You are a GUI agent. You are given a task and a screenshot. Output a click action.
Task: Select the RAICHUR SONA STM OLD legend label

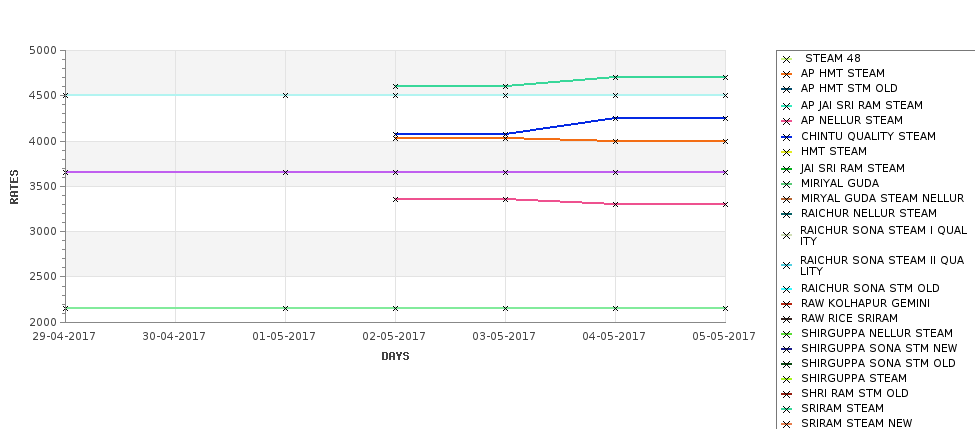tap(870, 288)
